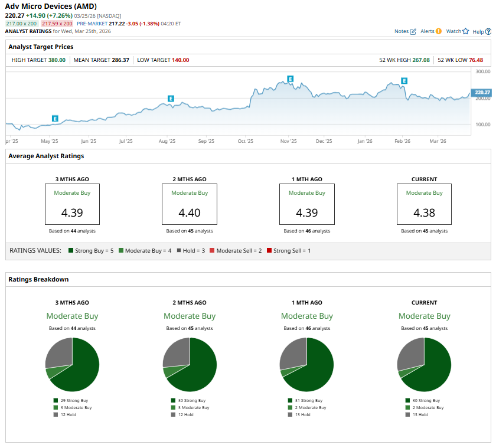Click the 1 Mth Ago pie chart
The image size is (496, 448).
pyautogui.click(x=306, y=364)
